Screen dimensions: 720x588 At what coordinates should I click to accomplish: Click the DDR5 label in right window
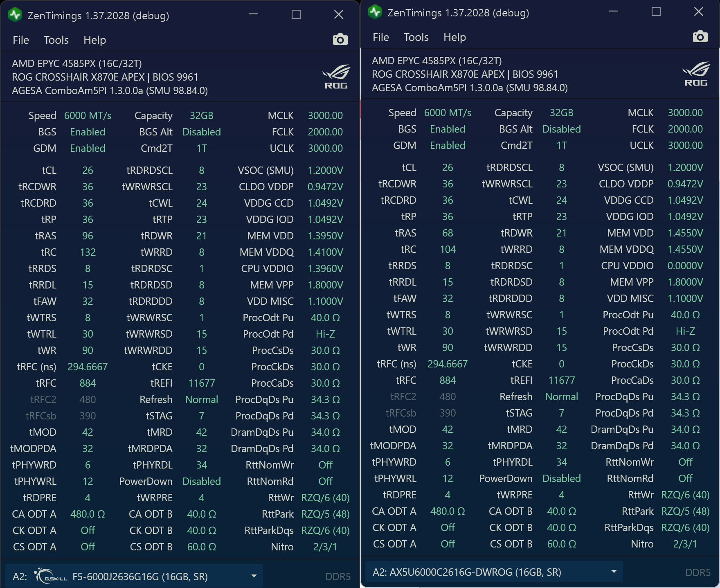click(x=698, y=572)
